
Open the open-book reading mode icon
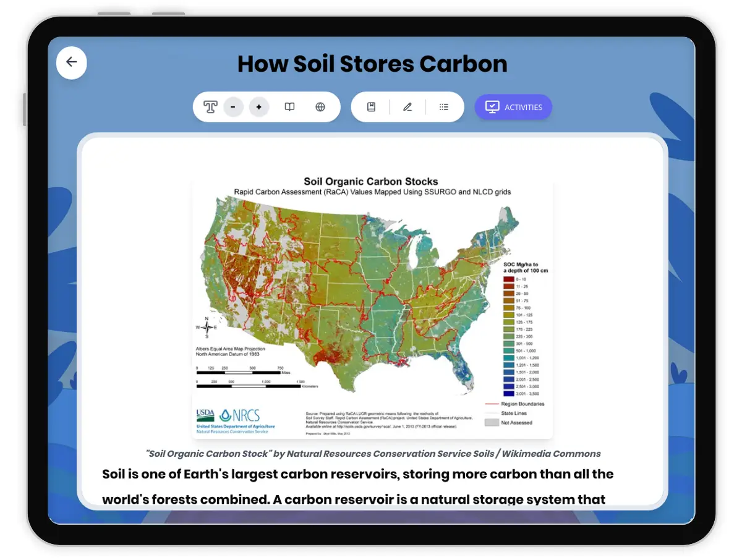(289, 107)
